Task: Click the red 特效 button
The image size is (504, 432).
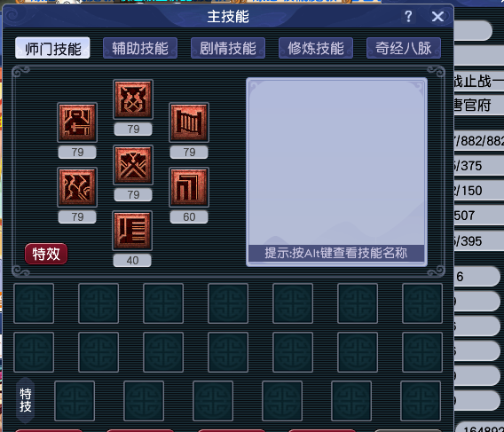Action: tap(46, 254)
